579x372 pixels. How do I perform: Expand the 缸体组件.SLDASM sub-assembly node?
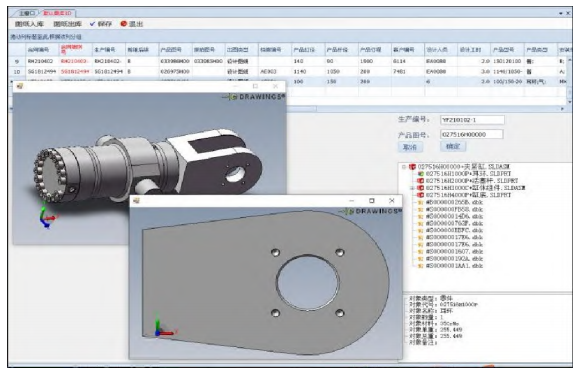click(x=412, y=188)
